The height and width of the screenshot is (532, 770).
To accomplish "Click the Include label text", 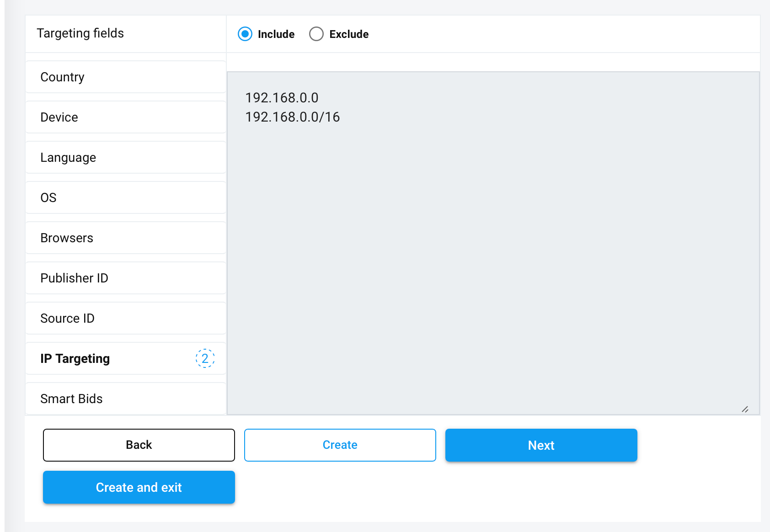I will 276,34.
